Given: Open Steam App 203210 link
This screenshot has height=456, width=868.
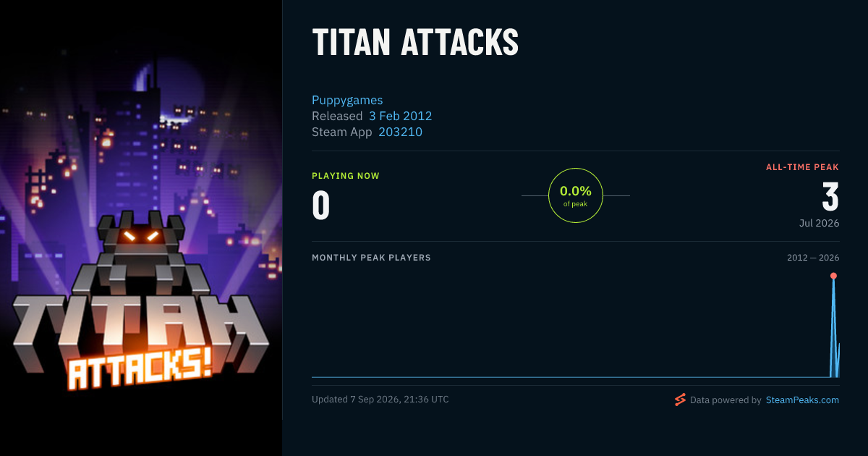Looking at the screenshot, I should (x=400, y=132).
